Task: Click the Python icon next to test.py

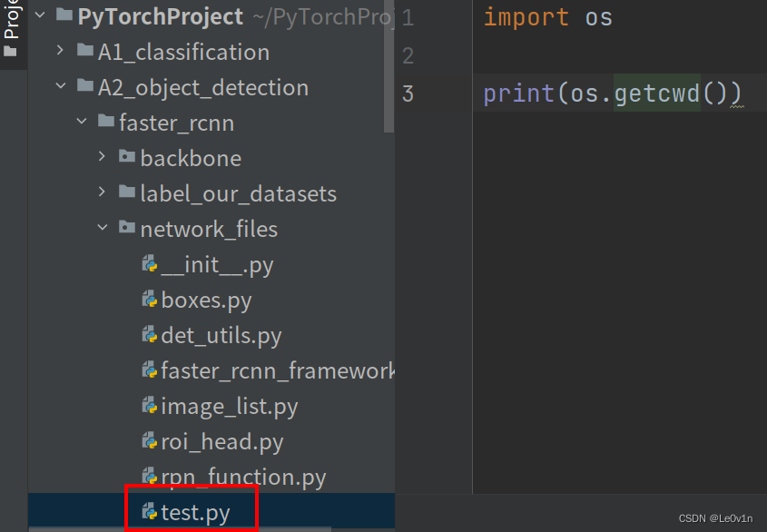Action: click(150, 512)
